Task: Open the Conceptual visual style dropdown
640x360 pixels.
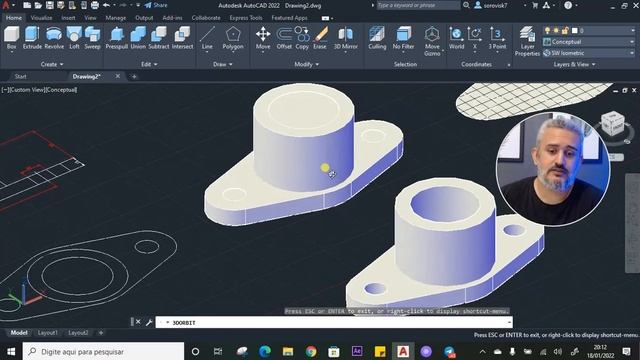Action: tap(589, 42)
